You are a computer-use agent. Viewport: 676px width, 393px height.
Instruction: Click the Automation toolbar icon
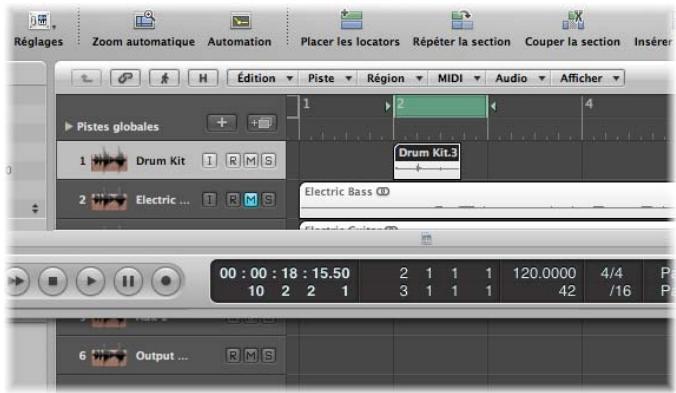pyautogui.click(x=240, y=21)
